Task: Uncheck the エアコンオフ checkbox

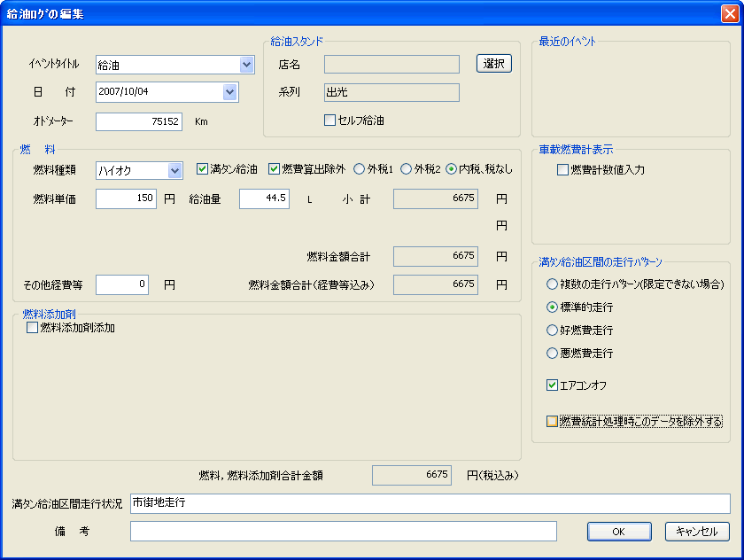Action: tap(553, 385)
